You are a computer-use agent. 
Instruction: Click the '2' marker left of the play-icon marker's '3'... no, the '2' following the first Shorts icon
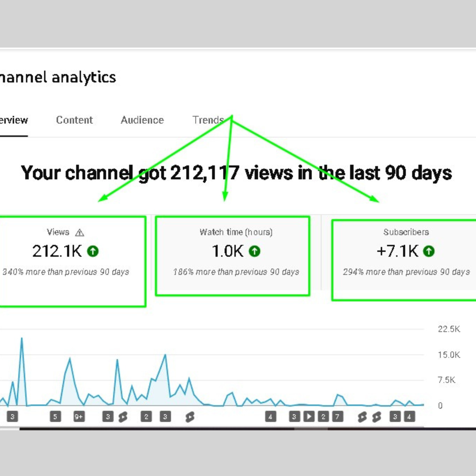(146, 417)
